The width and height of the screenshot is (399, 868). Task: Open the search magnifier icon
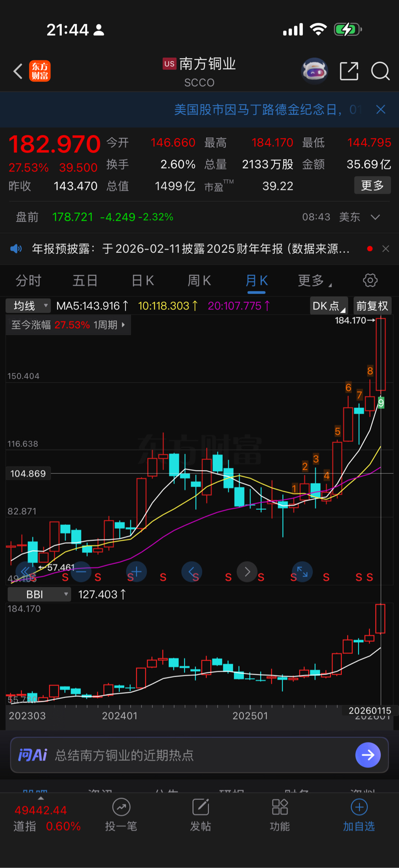point(380,71)
